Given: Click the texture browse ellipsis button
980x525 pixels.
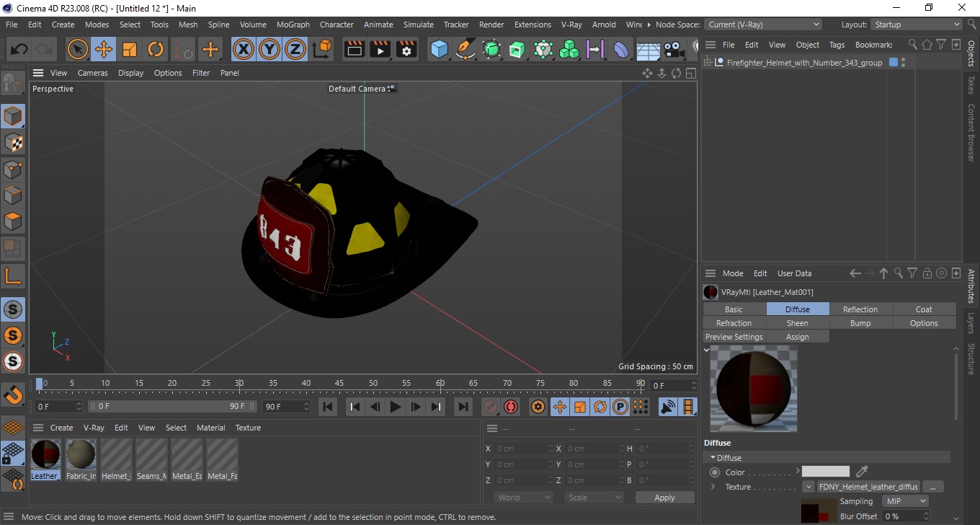Looking at the screenshot, I should 932,487.
